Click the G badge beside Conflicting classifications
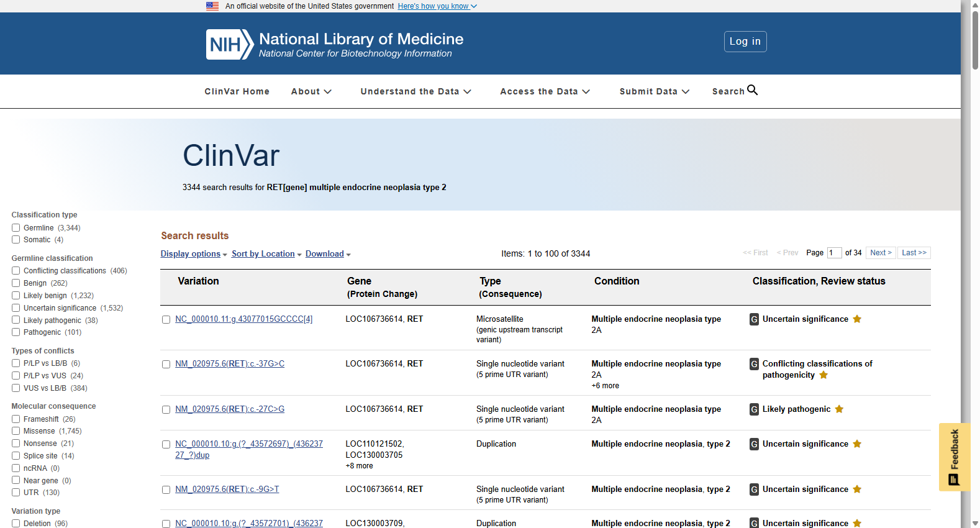 click(x=754, y=364)
